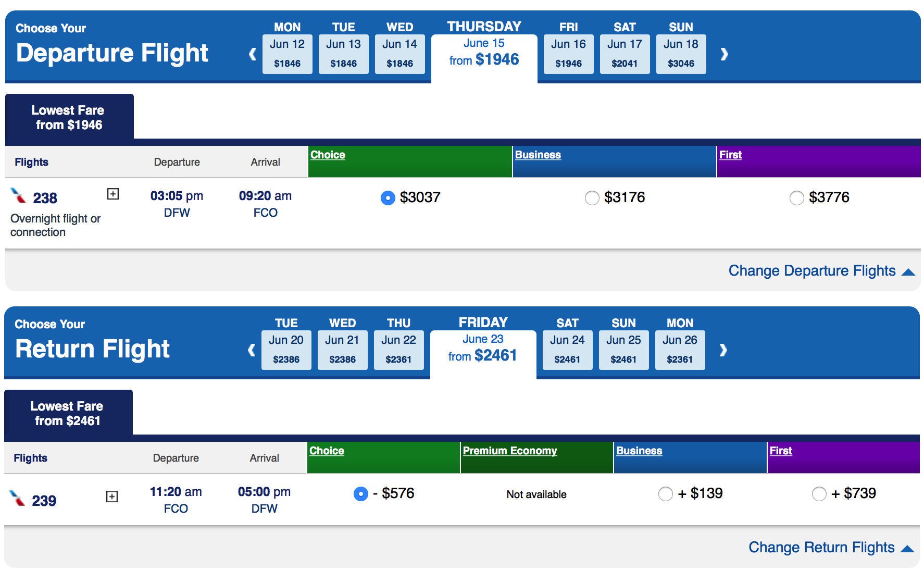Choose the First +$739 return fare
Viewport: 924px width, 570px height.
click(819, 494)
